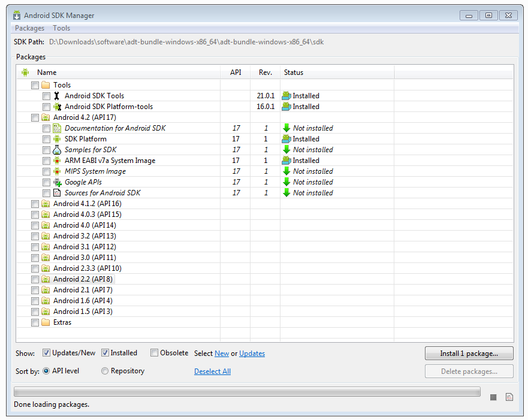Click the SDK Path text
The image size is (528, 420).
pyautogui.click(x=186, y=42)
